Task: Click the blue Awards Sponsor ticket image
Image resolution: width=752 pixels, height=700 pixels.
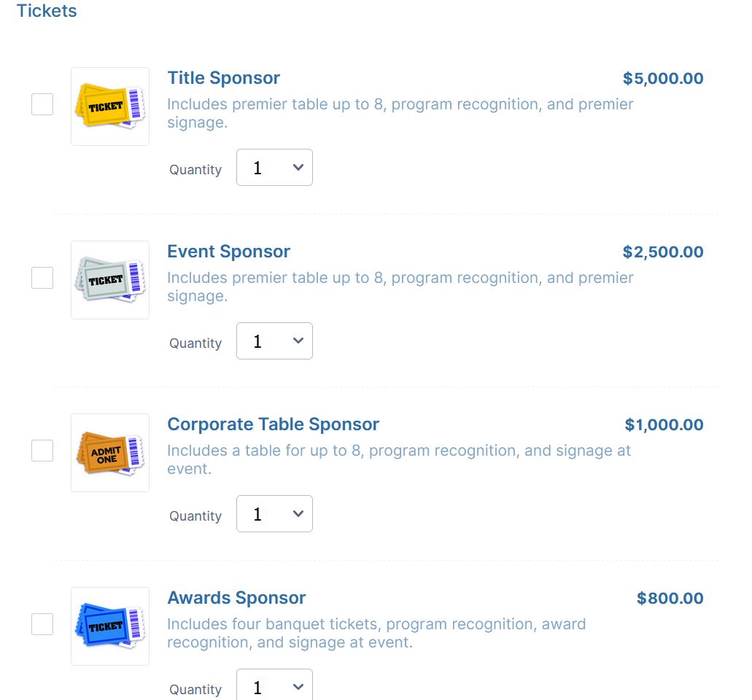Action: (x=109, y=625)
